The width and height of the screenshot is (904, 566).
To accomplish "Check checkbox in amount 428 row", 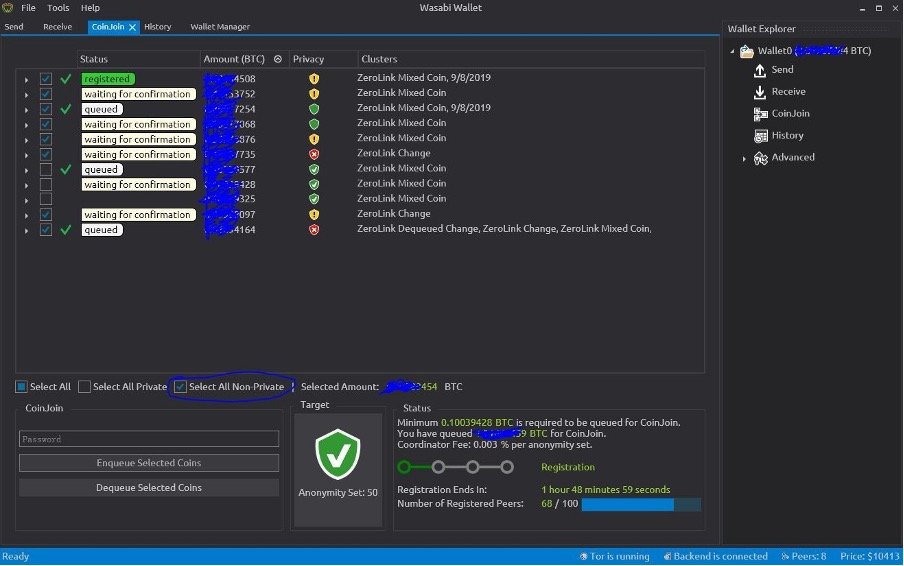I will point(46,184).
